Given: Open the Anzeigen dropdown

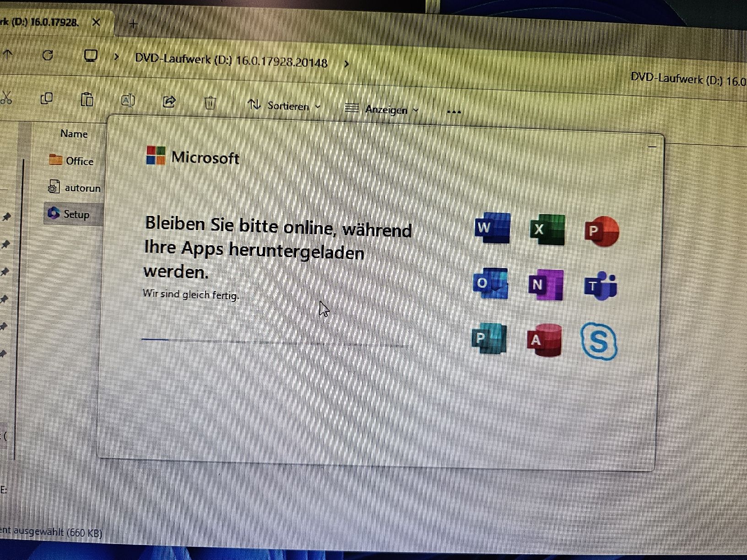Looking at the screenshot, I should 382,109.
